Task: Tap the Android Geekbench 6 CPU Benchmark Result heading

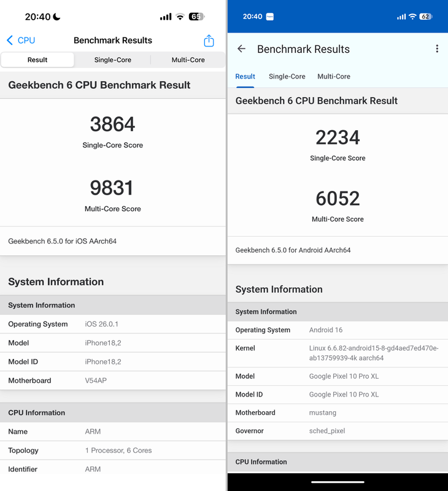Action: tap(317, 101)
